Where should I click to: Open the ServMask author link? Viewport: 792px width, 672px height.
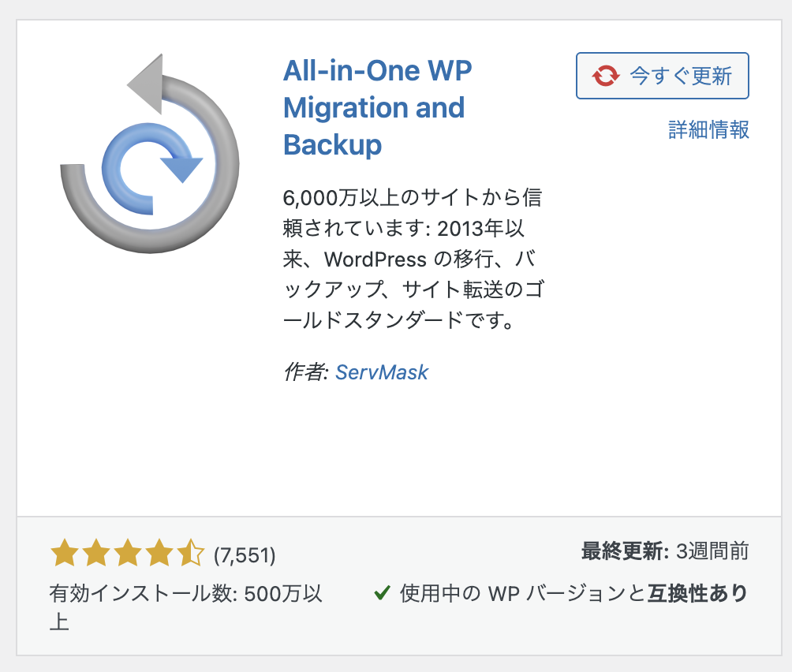pos(382,372)
